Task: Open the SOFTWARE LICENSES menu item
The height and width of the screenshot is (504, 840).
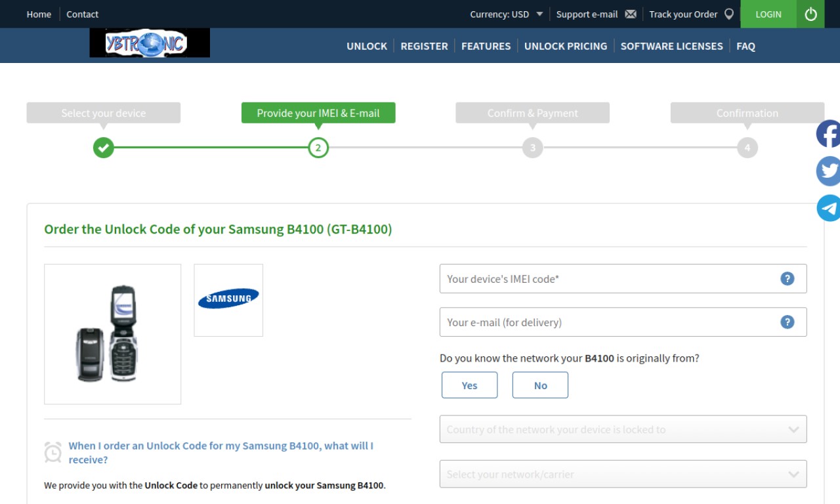Action: click(x=672, y=46)
